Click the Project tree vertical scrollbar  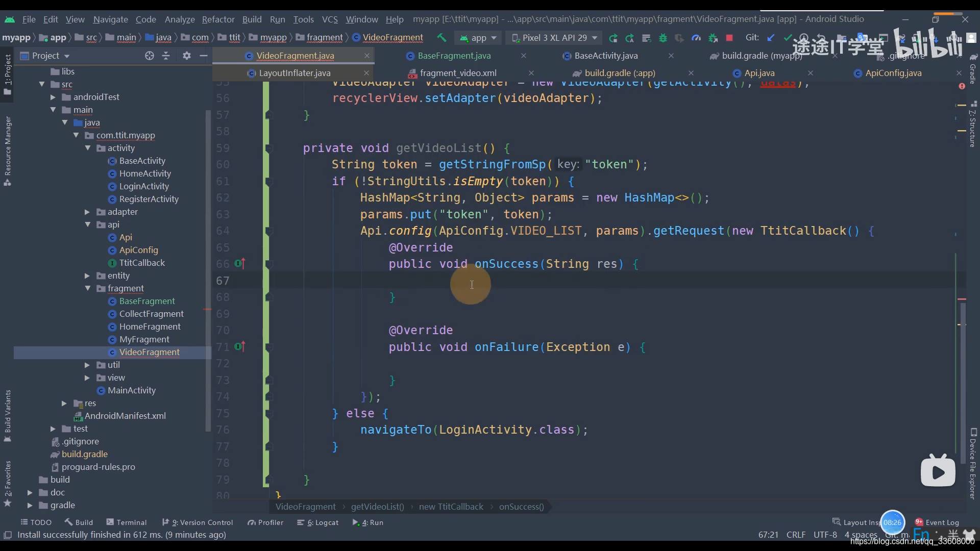pyautogui.click(x=208, y=270)
